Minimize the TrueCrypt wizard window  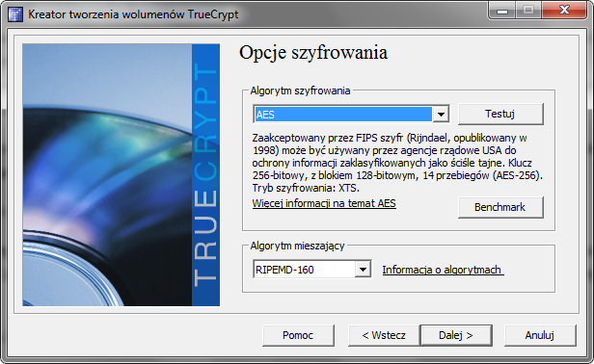[x=502, y=11]
